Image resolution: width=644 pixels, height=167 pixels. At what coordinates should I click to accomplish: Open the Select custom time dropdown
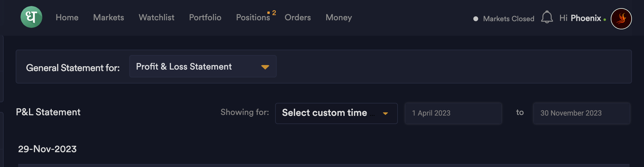coord(336,113)
